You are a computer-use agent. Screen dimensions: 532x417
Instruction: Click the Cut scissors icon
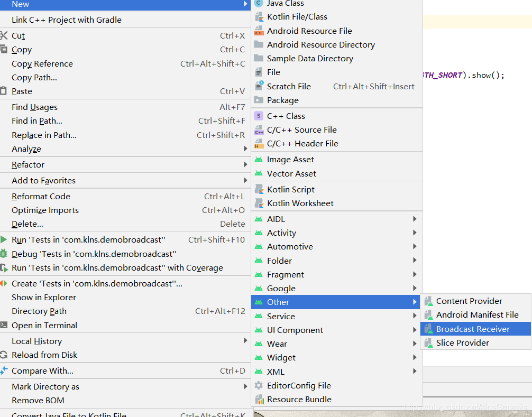[3, 35]
